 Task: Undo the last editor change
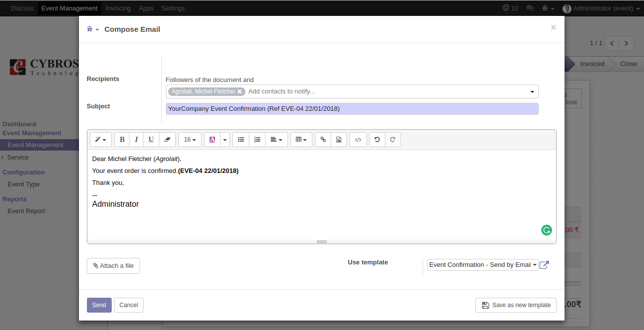[377, 140]
